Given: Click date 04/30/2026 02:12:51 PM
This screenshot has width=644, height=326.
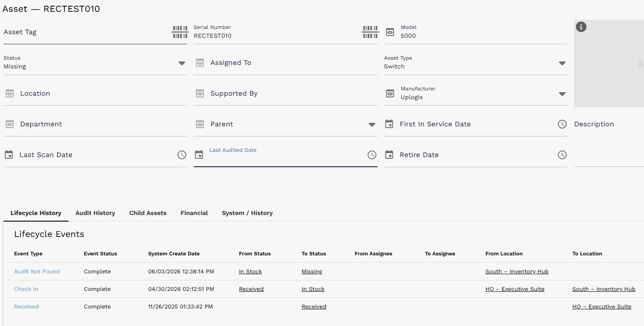Looking at the screenshot, I should click(x=181, y=289).
